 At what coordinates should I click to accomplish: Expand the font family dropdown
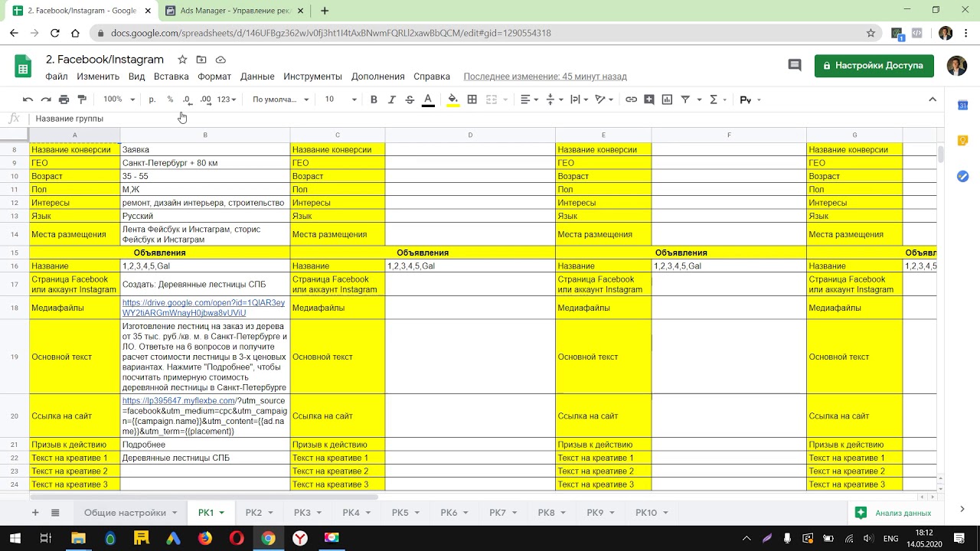280,99
